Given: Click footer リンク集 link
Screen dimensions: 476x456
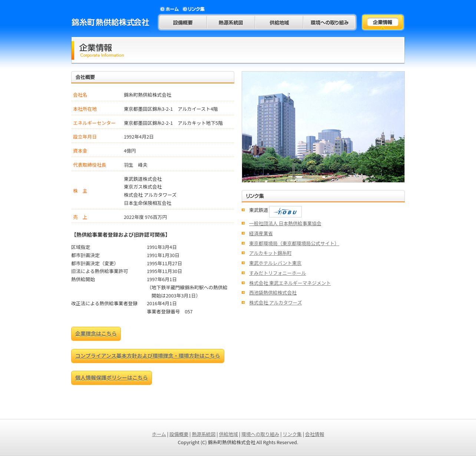Looking at the screenshot, I should (292, 434).
